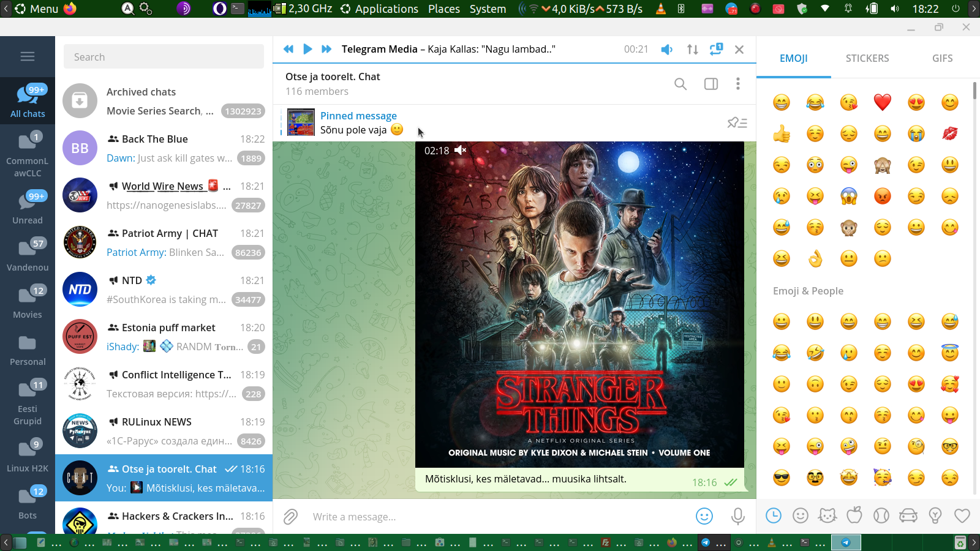This screenshot has height=551, width=980.
Task: Open the Conflict Intelligence Team channel
Action: tap(164, 384)
